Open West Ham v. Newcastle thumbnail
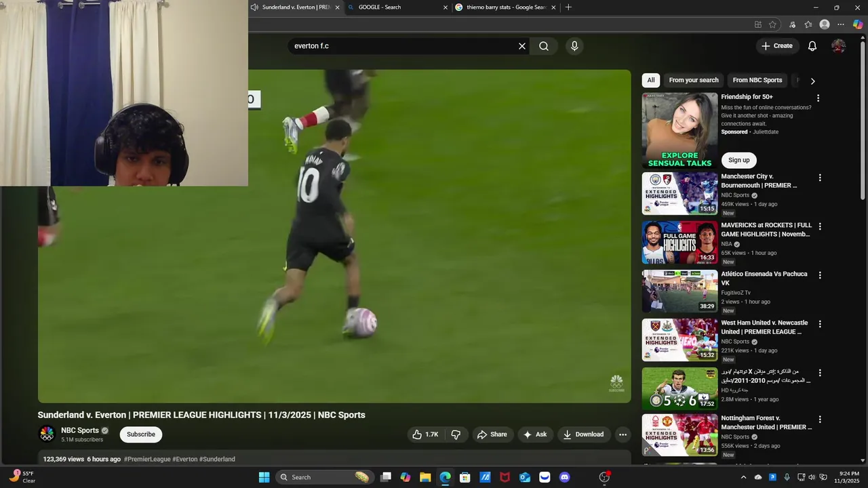 click(679, 340)
